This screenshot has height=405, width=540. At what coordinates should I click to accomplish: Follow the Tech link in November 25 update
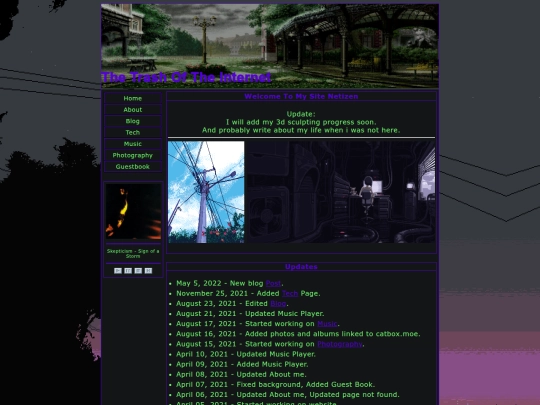[x=290, y=293]
